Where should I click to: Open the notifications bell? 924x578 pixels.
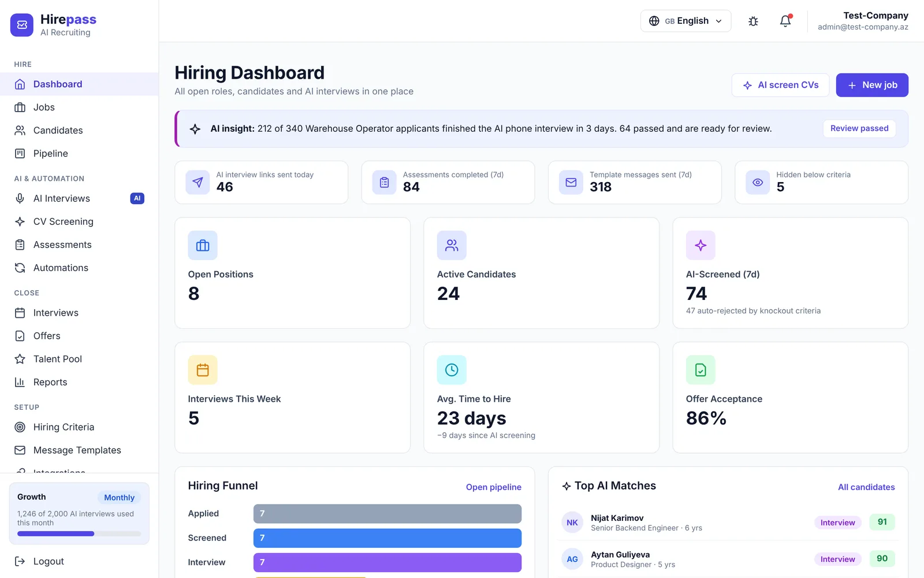785,21
